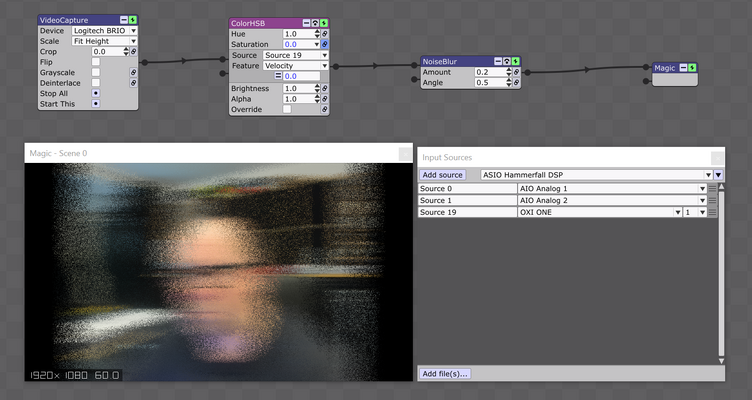The image size is (752, 400).
Task: Collapse the ColorHSB node with minus icon
Action: pos(306,23)
